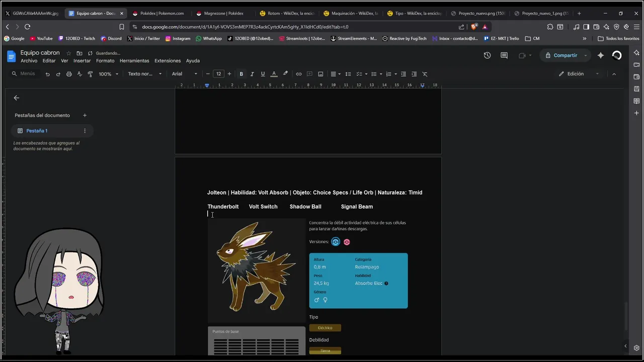This screenshot has width=644, height=362.
Task: Increase indent of the paragraph
Action: pos(414,74)
